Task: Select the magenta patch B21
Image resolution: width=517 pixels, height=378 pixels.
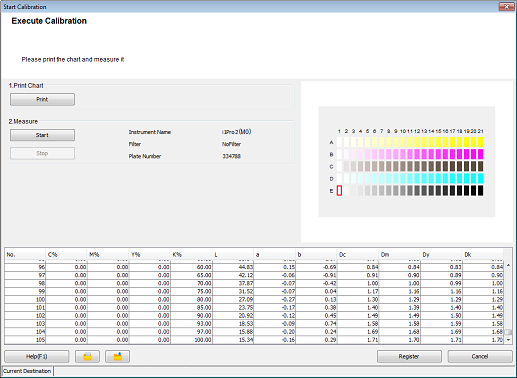Action: (x=480, y=154)
